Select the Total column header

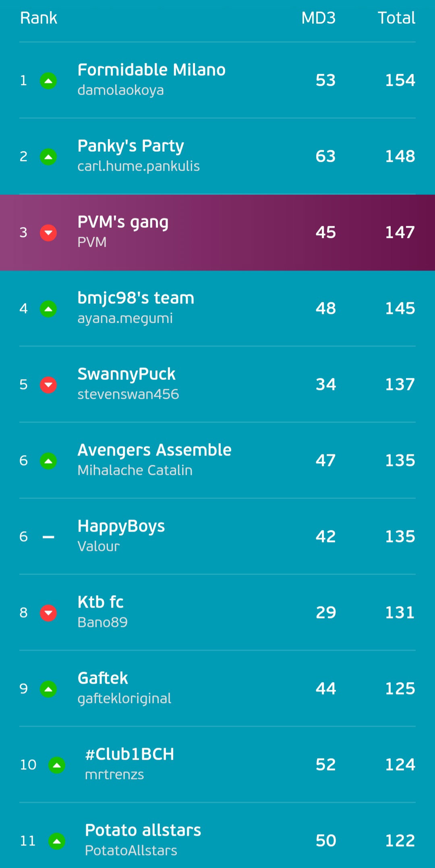(396, 18)
